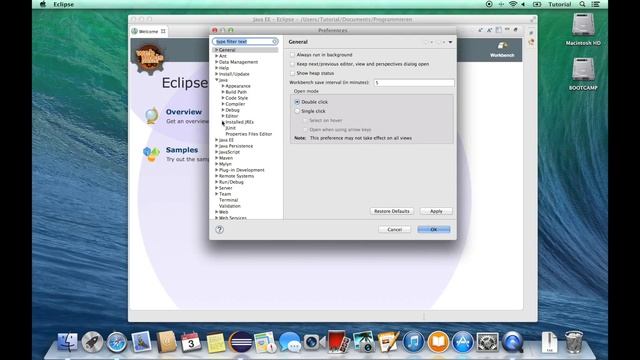Open Trash in the dock
The width and height of the screenshot is (640, 360).
[x=574, y=342]
